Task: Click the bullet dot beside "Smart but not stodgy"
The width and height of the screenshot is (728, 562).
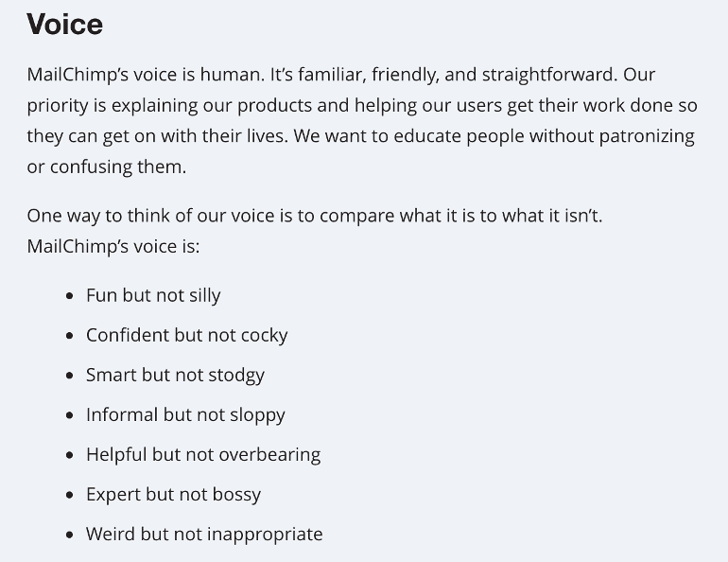Action: click(x=70, y=376)
